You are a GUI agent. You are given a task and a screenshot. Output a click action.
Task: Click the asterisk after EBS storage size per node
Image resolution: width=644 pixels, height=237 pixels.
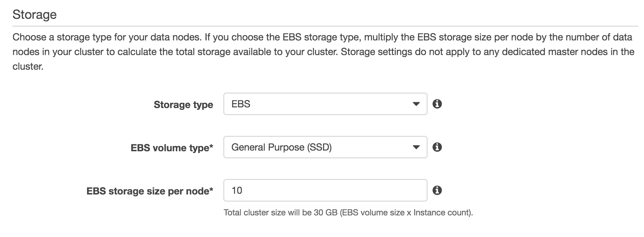point(211,190)
